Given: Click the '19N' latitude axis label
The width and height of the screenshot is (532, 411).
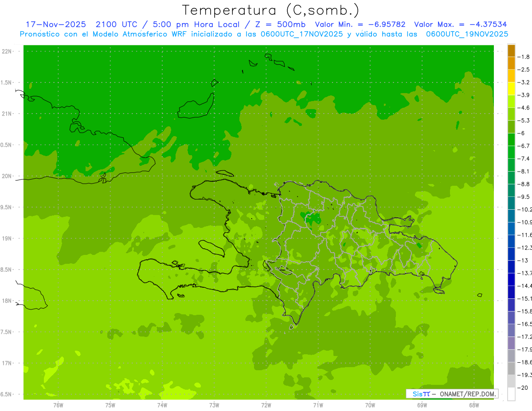Looking at the screenshot, I should tap(7, 239).
